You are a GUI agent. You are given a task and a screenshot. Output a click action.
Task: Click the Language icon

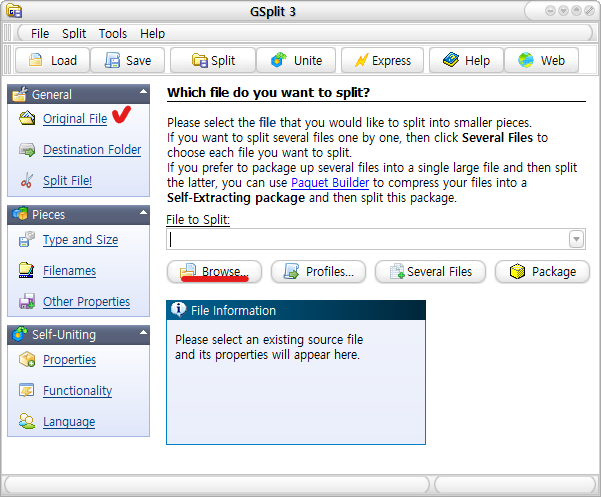27,421
